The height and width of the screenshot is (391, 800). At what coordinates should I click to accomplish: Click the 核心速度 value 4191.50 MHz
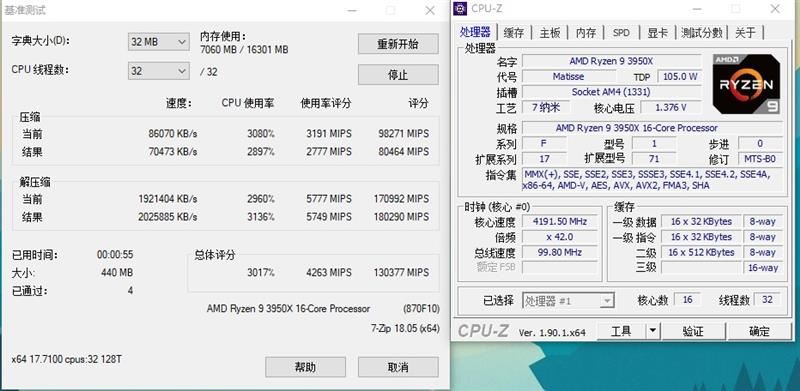coord(560,222)
